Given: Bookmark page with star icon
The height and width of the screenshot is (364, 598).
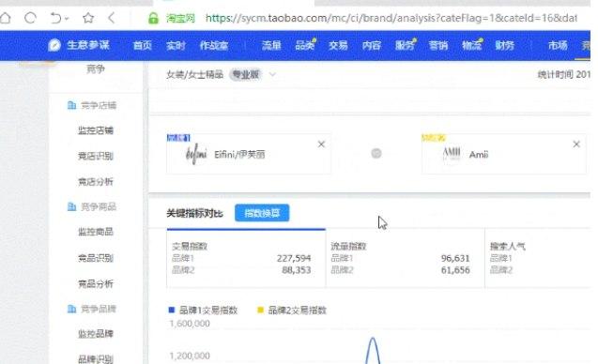Looking at the screenshot, I should pyautogui.click(x=88, y=18).
